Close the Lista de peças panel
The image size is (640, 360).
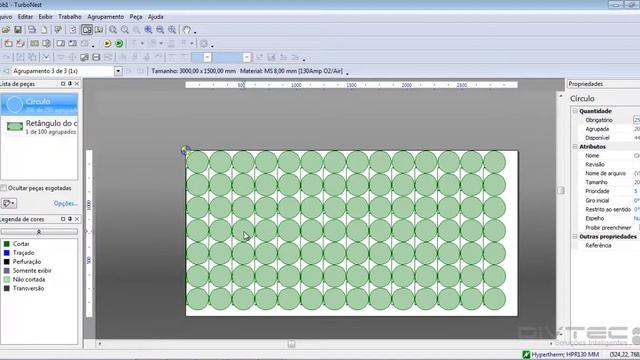pos(77,84)
